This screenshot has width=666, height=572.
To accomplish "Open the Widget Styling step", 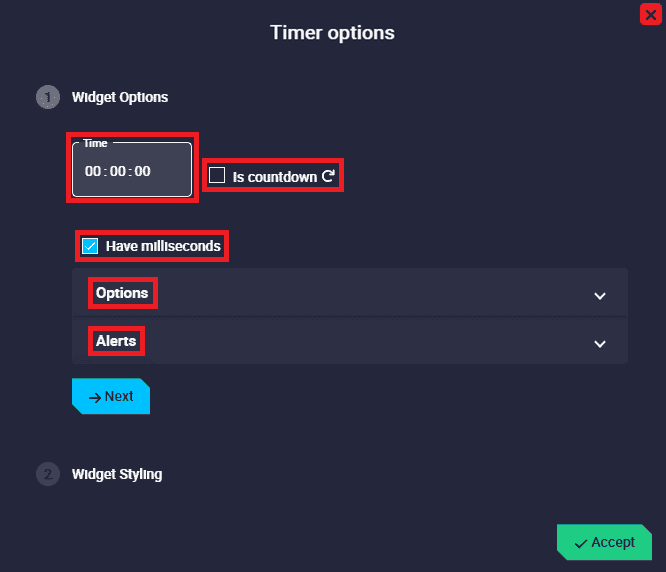I will [x=117, y=474].
